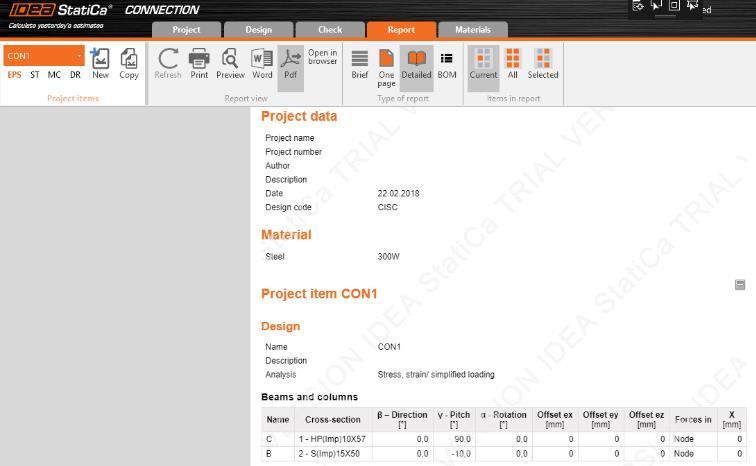
Task: Click the Material heading
Action: pyautogui.click(x=286, y=235)
